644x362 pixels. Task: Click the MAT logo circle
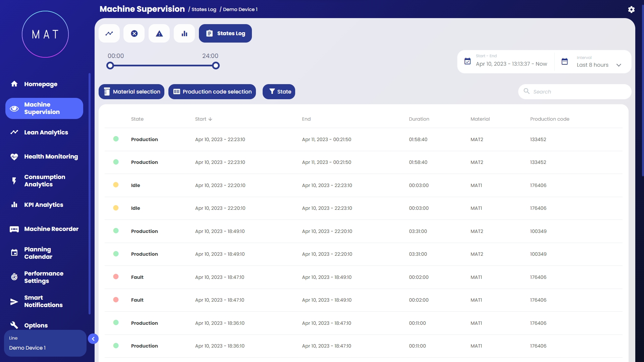click(x=45, y=34)
